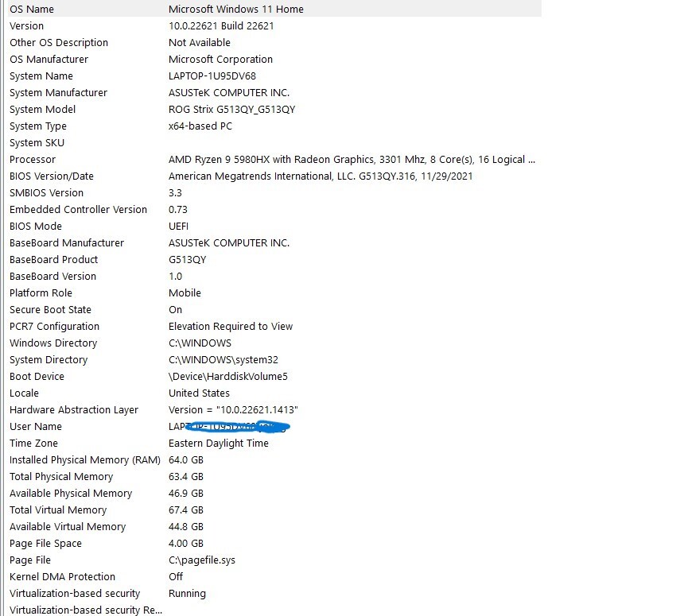Viewport: 676px width, 616px height.
Task: Select the BaseBoard Product row label
Action: 53,260
